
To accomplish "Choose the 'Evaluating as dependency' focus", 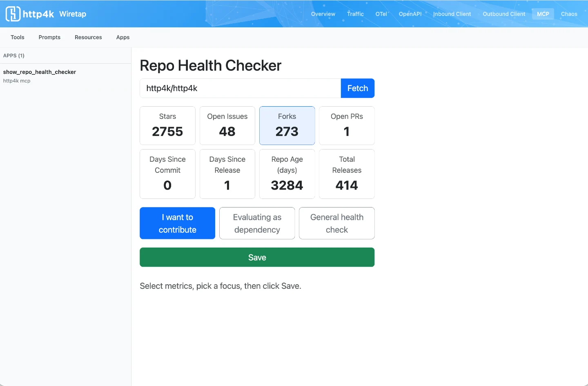I will [x=257, y=223].
